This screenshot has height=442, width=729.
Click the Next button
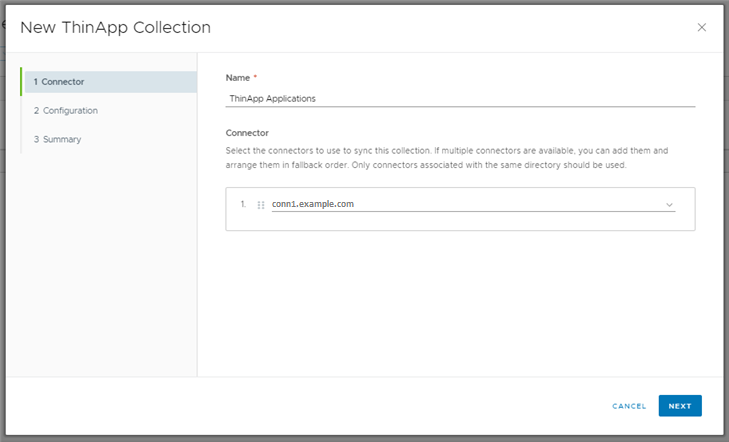tap(680, 406)
